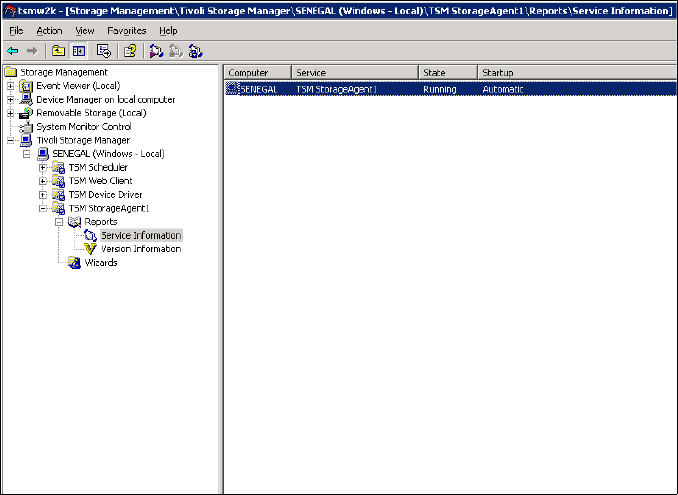Click the tsmw2k title bar app icon
Image resolution: width=678 pixels, height=495 pixels.
(9, 10)
